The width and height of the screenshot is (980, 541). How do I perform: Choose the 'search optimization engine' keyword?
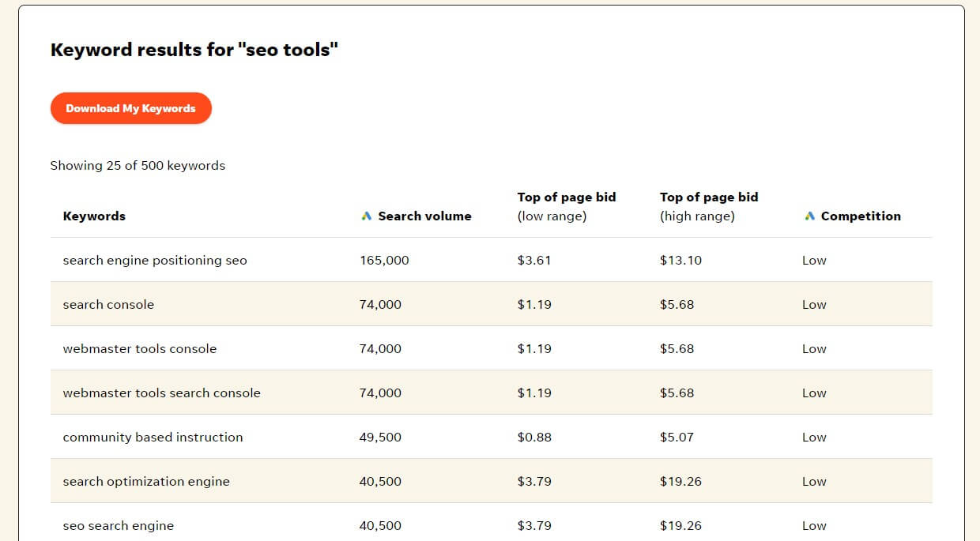pyautogui.click(x=145, y=481)
